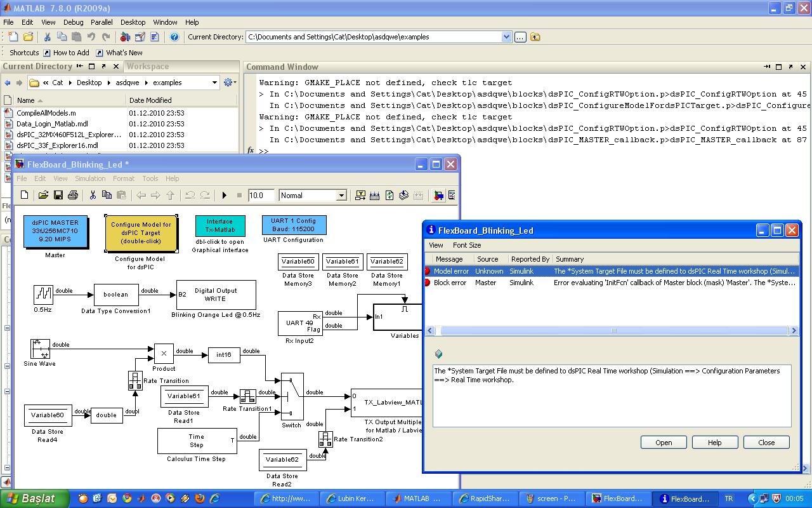Screen dimensions: 812x508
Task: Select file dsPIC_33f_Explorer16.mdl
Action: pos(57,145)
